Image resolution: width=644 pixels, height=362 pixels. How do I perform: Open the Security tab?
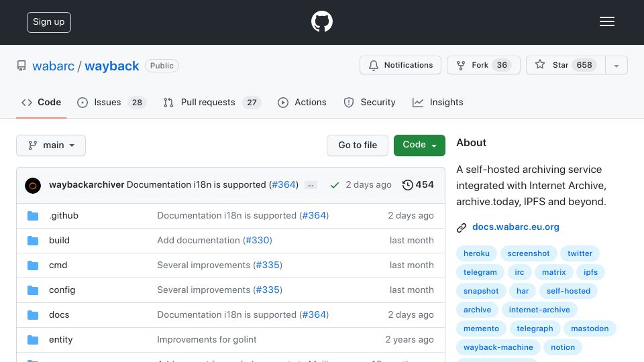click(370, 102)
